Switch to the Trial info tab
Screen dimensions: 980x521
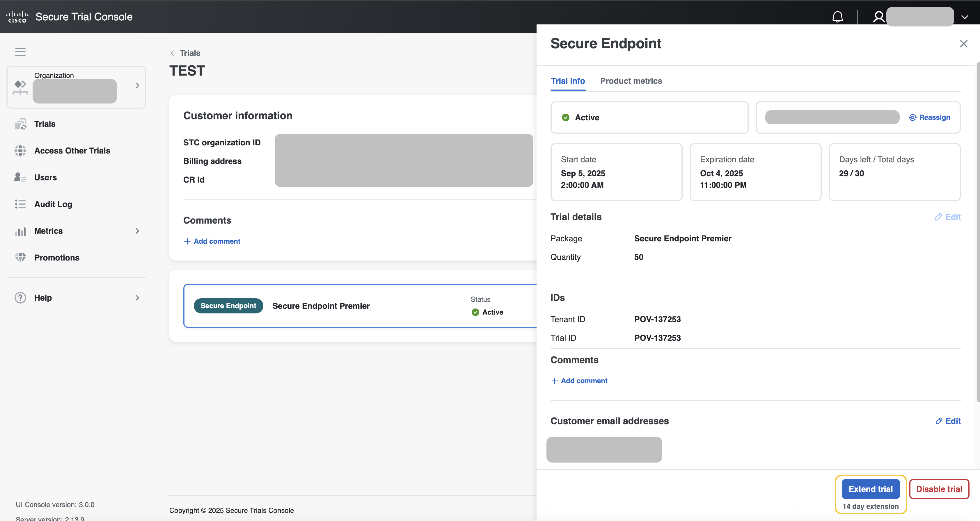568,81
